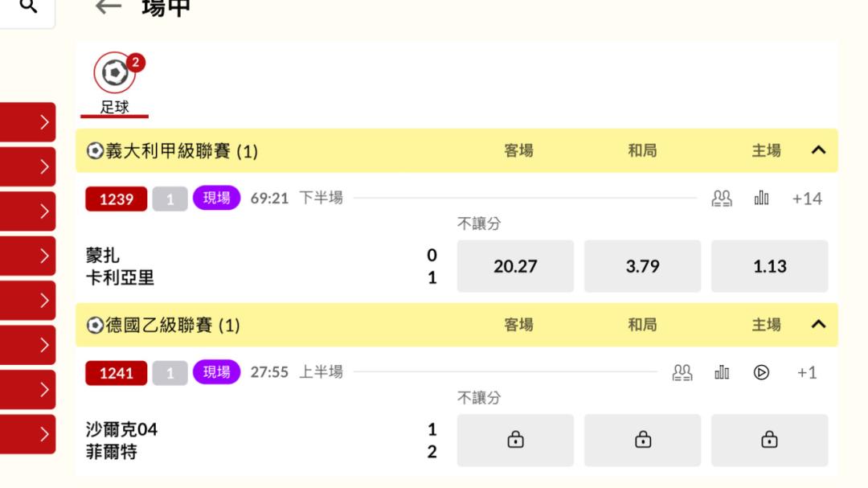Show +1 more markets for 沙爾克04 match
Viewport: 868px width, 488px height.
coord(807,372)
